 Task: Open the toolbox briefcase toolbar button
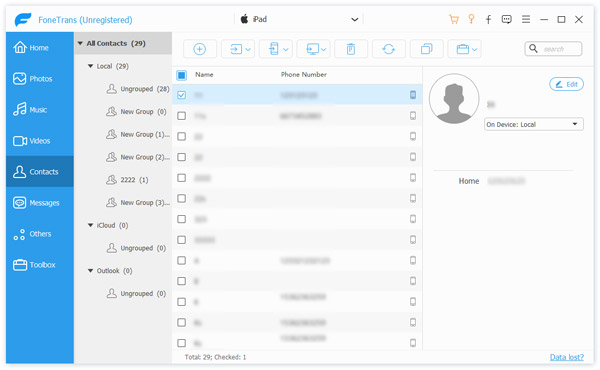click(x=464, y=49)
